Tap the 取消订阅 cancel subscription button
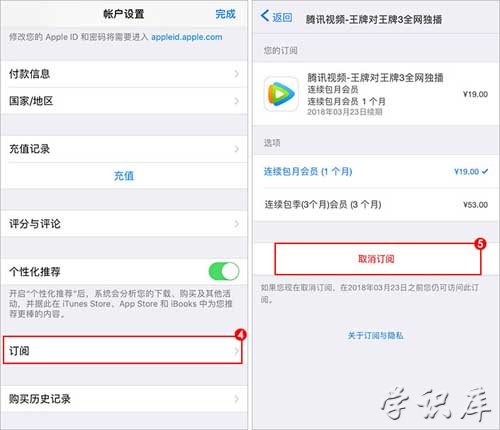 pos(378,259)
